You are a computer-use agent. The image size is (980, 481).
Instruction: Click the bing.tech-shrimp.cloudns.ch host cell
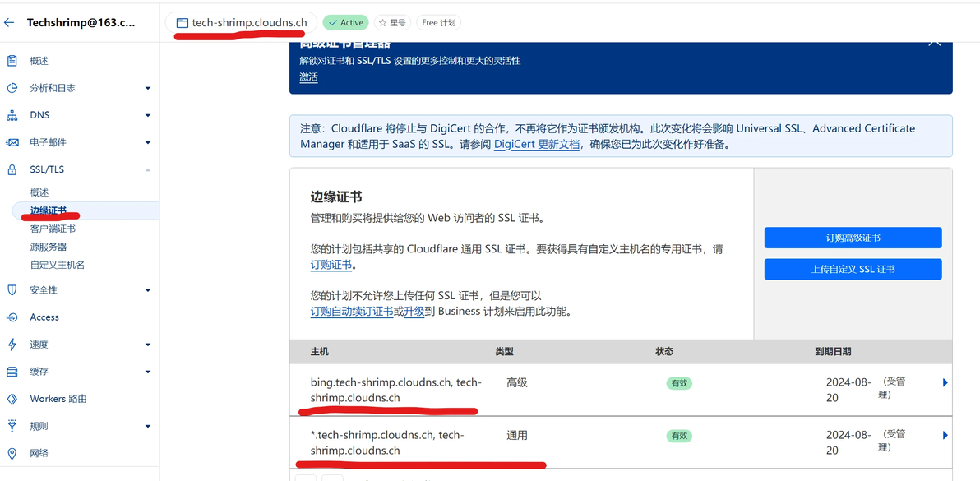(x=395, y=390)
